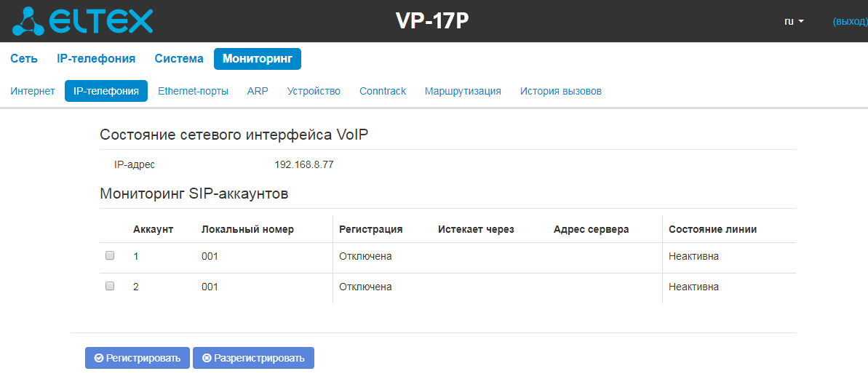This screenshot has height=379, width=868.
Task: Select checkbox for SIP account 1
Action: (x=110, y=255)
